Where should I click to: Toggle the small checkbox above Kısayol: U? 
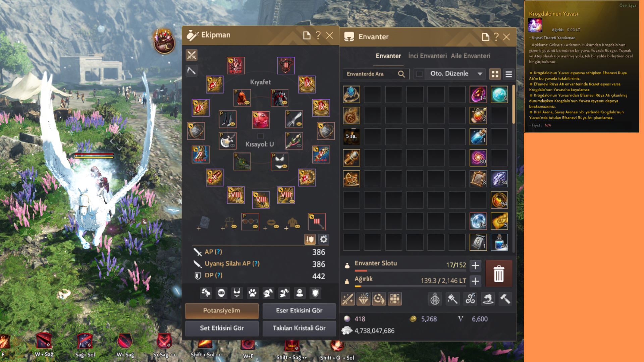(x=260, y=136)
